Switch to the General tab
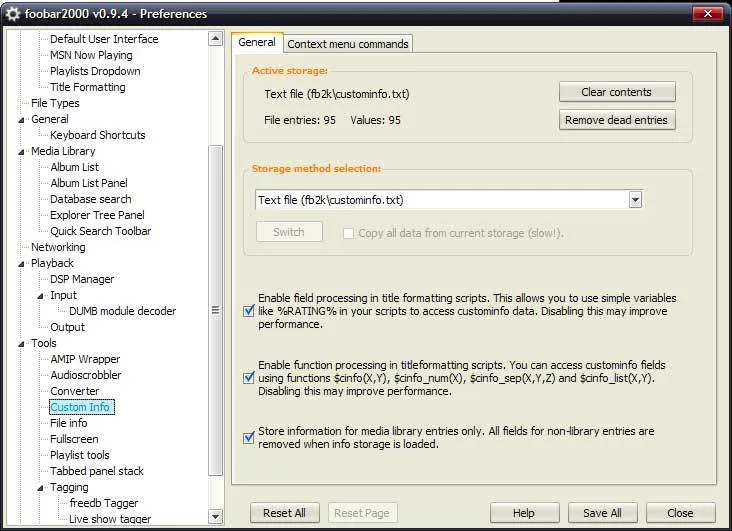 [x=257, y=42]
